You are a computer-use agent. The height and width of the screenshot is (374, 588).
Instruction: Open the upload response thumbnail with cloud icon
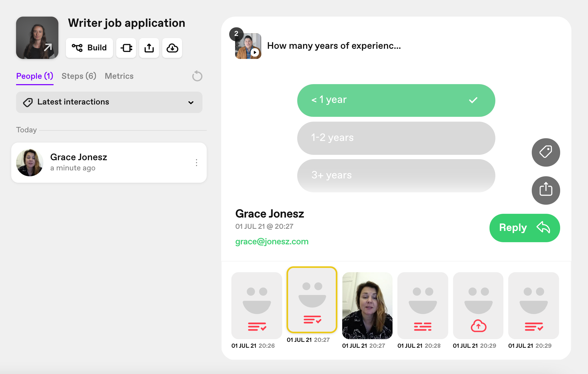point(478,305)
